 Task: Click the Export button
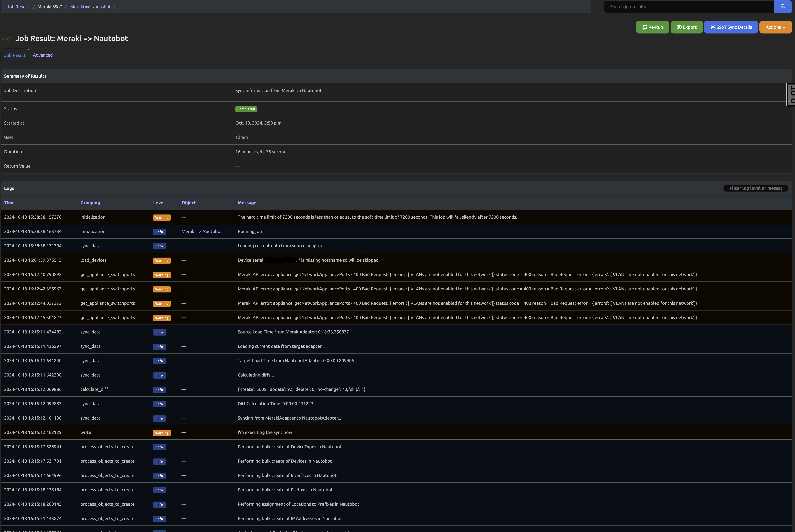686,27
